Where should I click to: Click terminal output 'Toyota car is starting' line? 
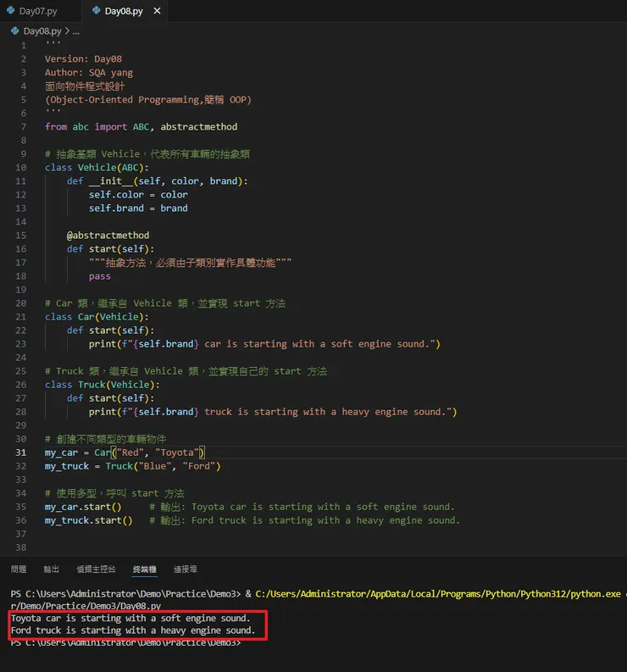click(x=130, y=619)
